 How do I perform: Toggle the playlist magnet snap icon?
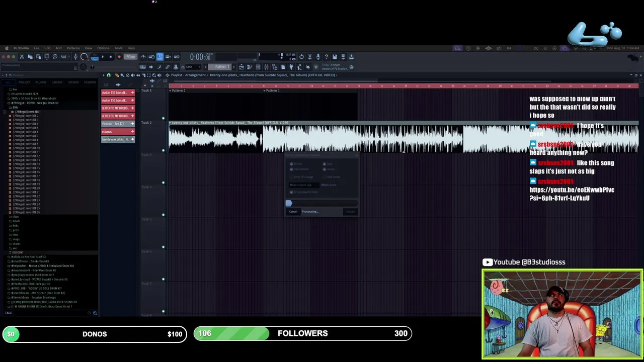(x=108, y=75)
